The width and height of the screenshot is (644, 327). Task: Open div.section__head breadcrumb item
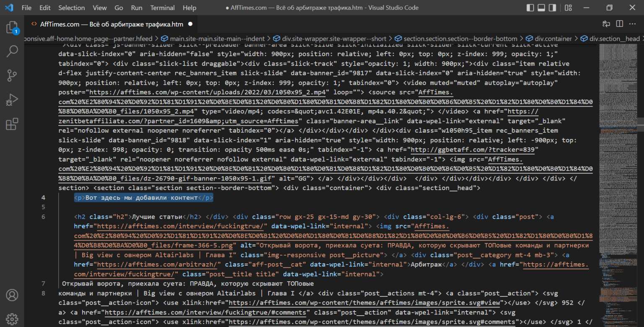pos(610,39)
